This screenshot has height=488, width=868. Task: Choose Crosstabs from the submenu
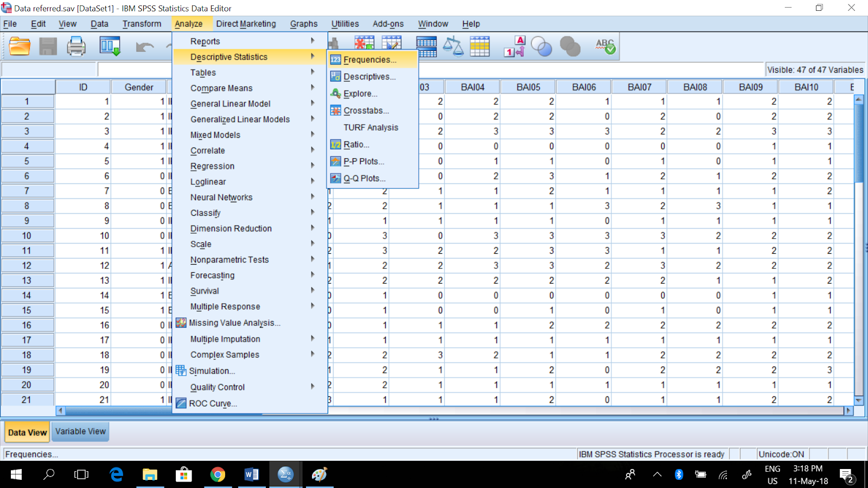pyautogui.click(x=372, y=111)
